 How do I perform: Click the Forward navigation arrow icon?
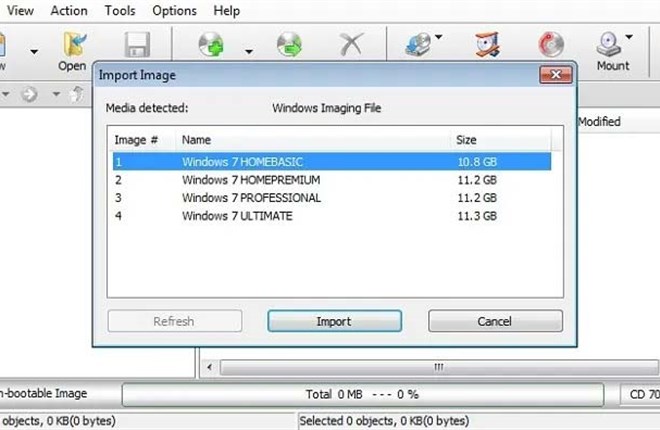tap(29, 94)
